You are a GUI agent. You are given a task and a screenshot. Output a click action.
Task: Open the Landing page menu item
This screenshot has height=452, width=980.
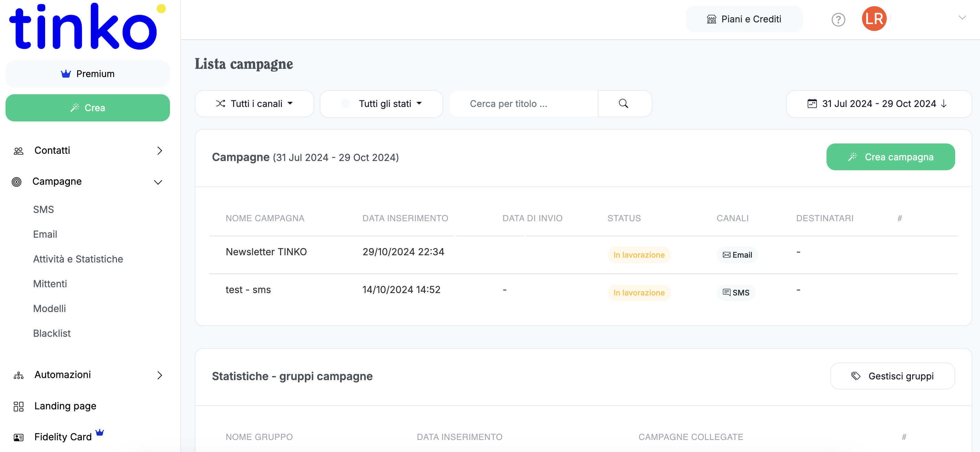coord(65,406)
